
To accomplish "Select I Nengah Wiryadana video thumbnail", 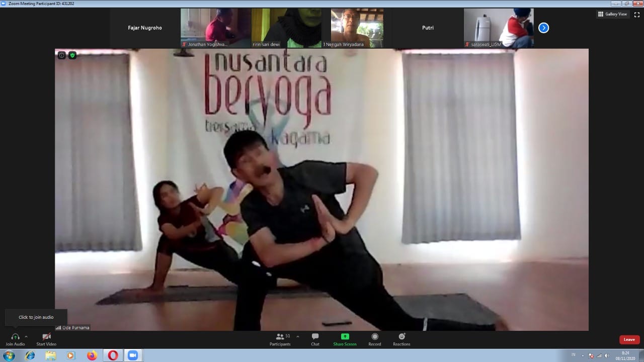I will (357, 28).
